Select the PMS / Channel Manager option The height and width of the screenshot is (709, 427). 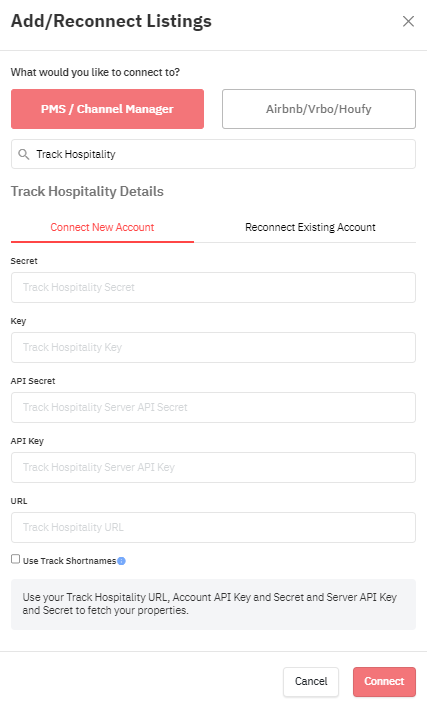point(107,109)
